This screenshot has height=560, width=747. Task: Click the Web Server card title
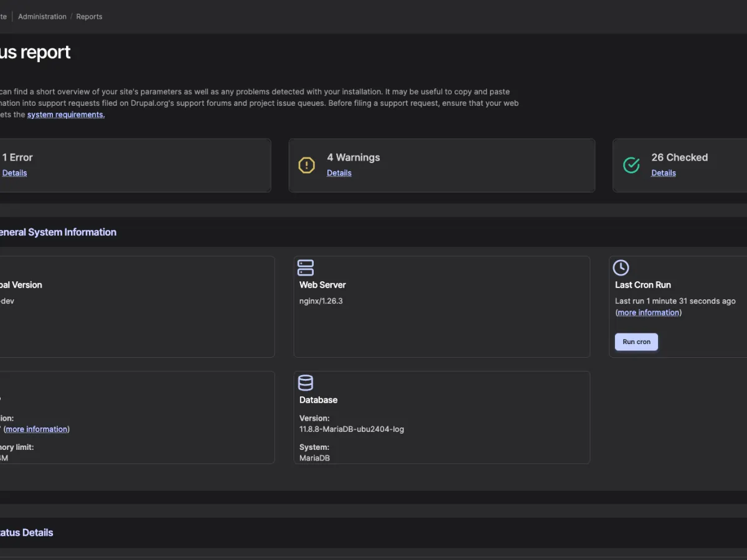(x=322, y=285)
